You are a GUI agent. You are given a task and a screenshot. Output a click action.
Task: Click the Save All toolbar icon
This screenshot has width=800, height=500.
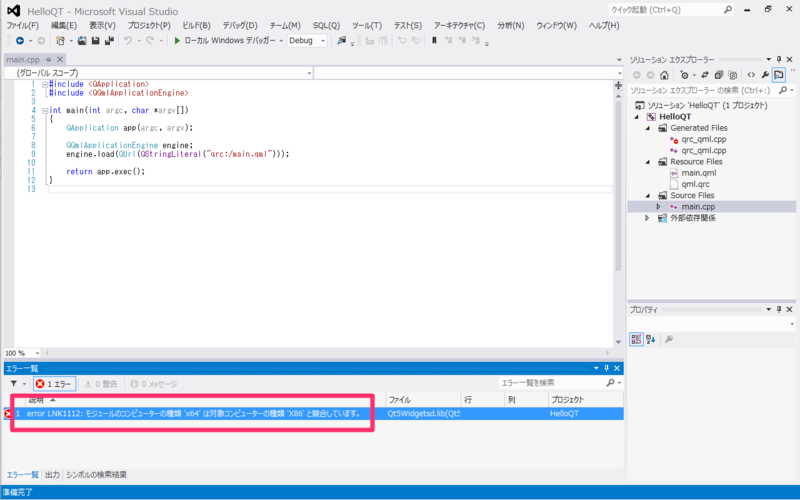(109, 40)
